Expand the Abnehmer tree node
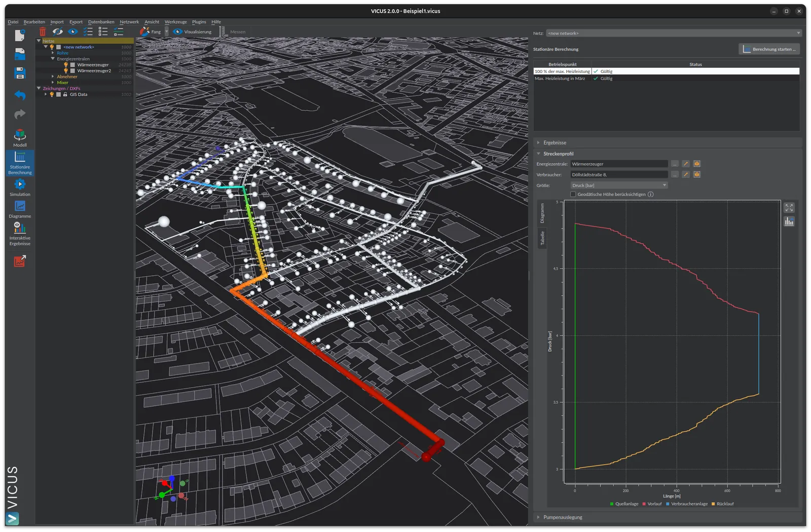Image resolution: width=811 pixels, height=532 pixels. pyautogui.click(x=53, y=77)
